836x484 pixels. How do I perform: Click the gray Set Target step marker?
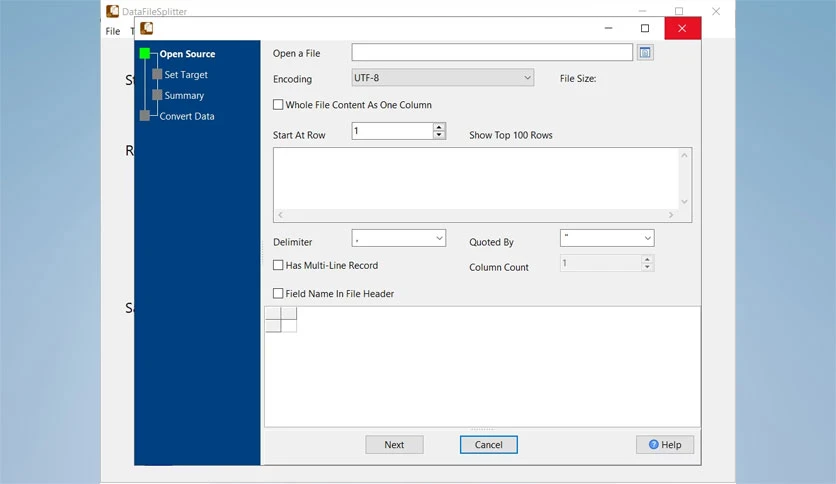pyautogui.click(x=157, y=74)
